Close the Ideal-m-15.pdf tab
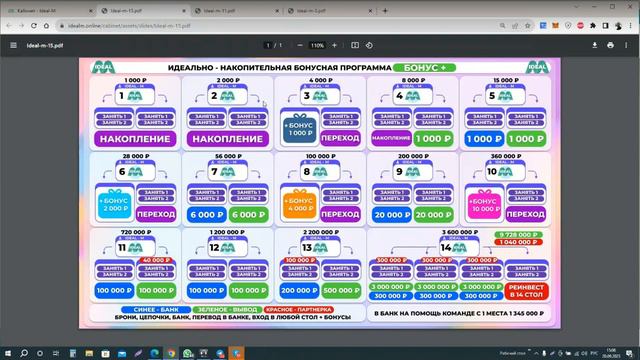This screenshot has height=360, width=640. [x=184, y=11]
